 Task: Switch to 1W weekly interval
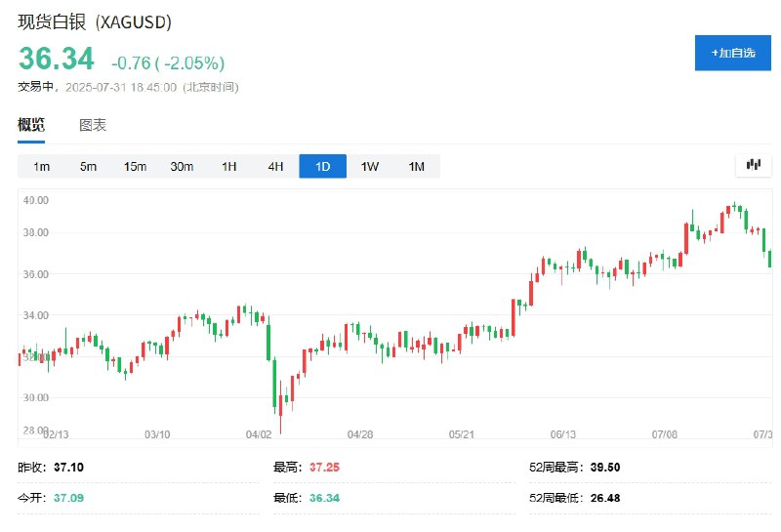pyautogui.click(x=370, y=166)
